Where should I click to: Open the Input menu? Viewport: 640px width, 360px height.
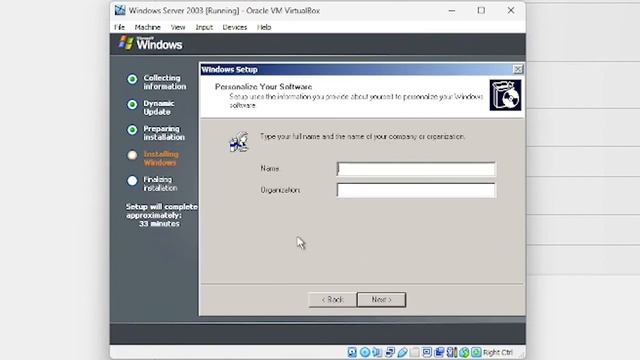[x=204, y=27]
